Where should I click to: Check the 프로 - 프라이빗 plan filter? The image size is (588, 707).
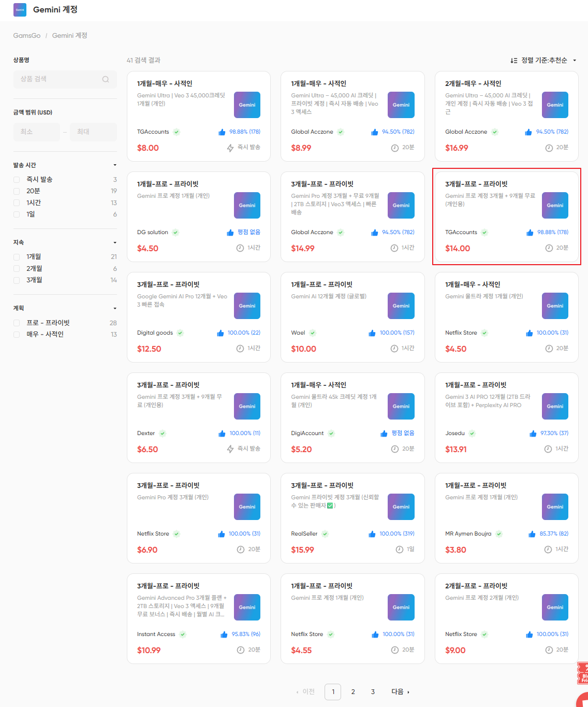[17, 323]
